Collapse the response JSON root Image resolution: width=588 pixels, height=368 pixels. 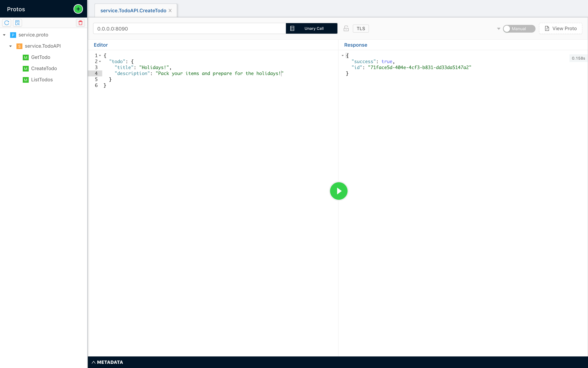[x=343, y=56]
